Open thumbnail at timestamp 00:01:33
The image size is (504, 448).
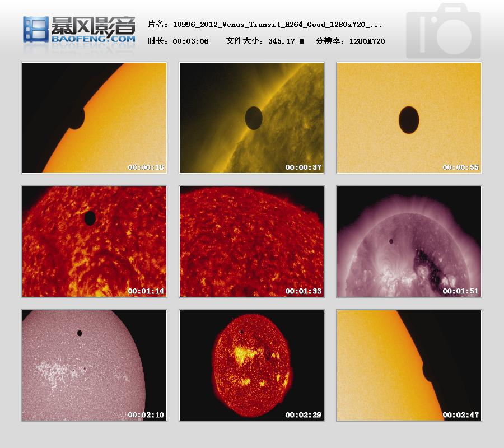tap(251, 241)
